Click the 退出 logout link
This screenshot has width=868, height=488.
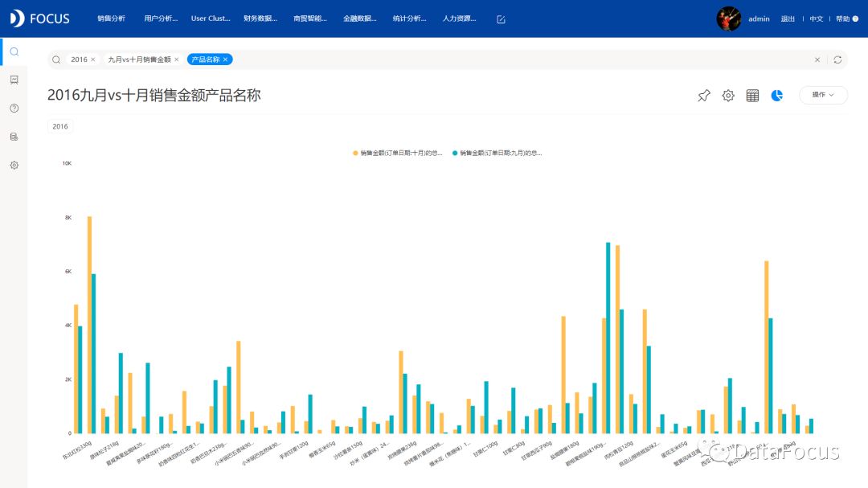pyautogui.click(x=788, y=18)
